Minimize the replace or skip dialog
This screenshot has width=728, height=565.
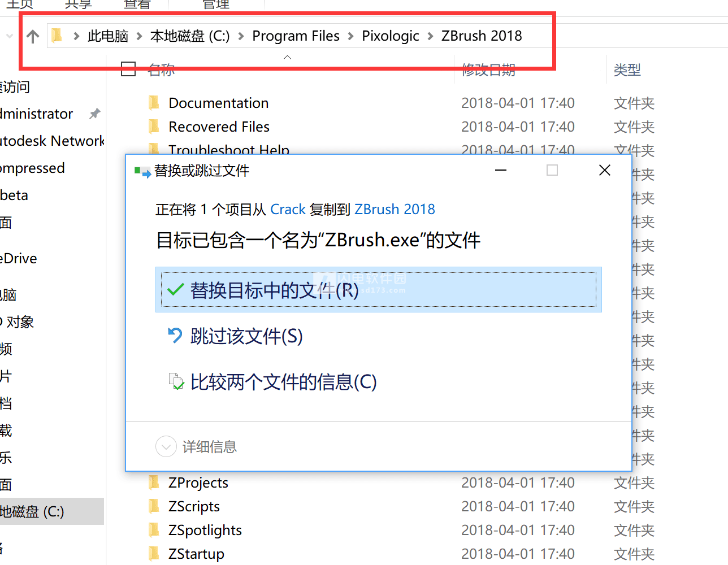click(x=501, y=170)
